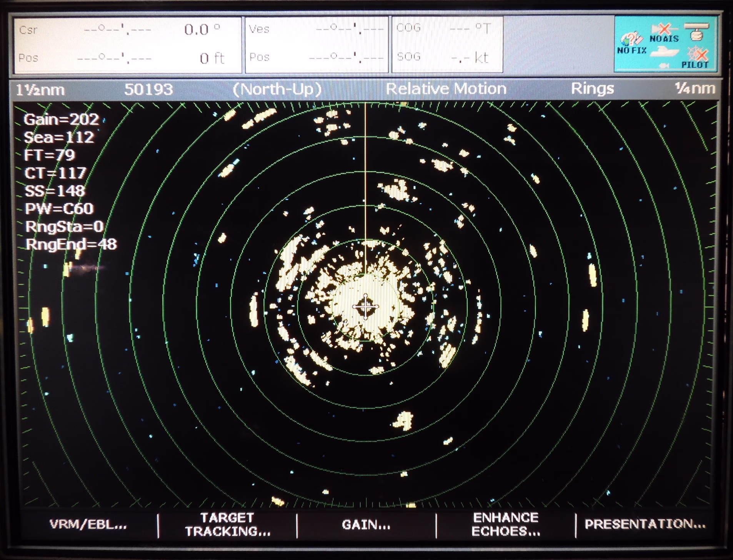The width and height of the screenshot is (733, 560).
Task: Click the SS=148 readout
Action: [55, 191]
